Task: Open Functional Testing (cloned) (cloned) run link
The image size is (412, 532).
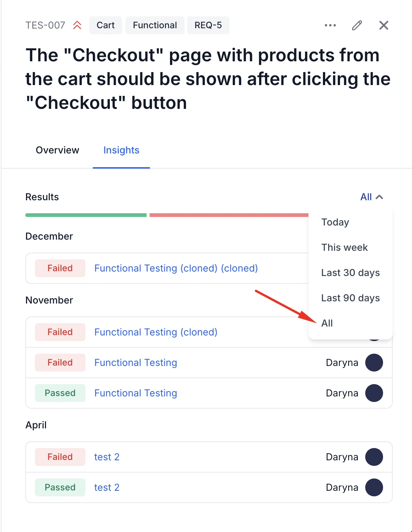Action: 176,268
